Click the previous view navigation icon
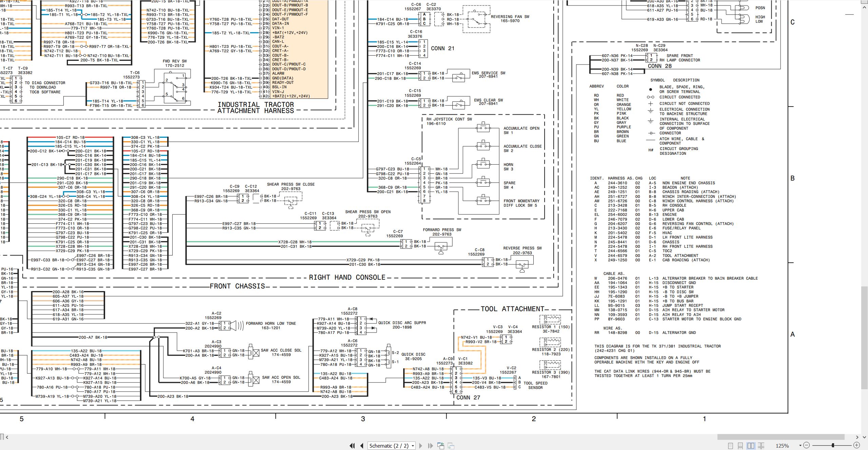Viewport: 868px width, 450px height. coord(441,446)
